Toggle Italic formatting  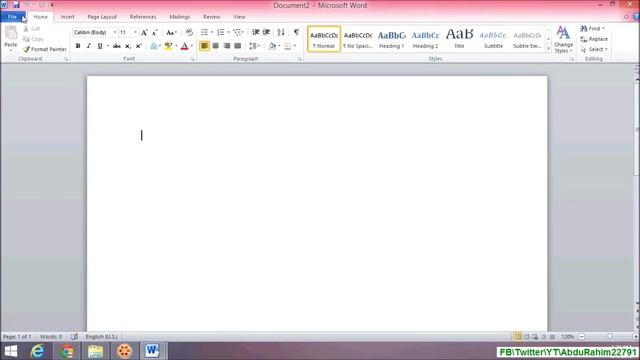tap(89, 46)
